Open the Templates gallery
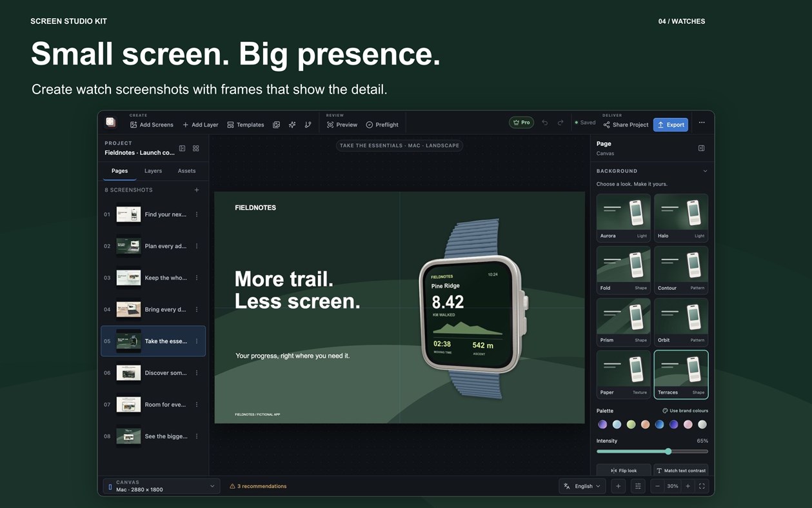The image size is (812, 508). (x=246, y=125)
